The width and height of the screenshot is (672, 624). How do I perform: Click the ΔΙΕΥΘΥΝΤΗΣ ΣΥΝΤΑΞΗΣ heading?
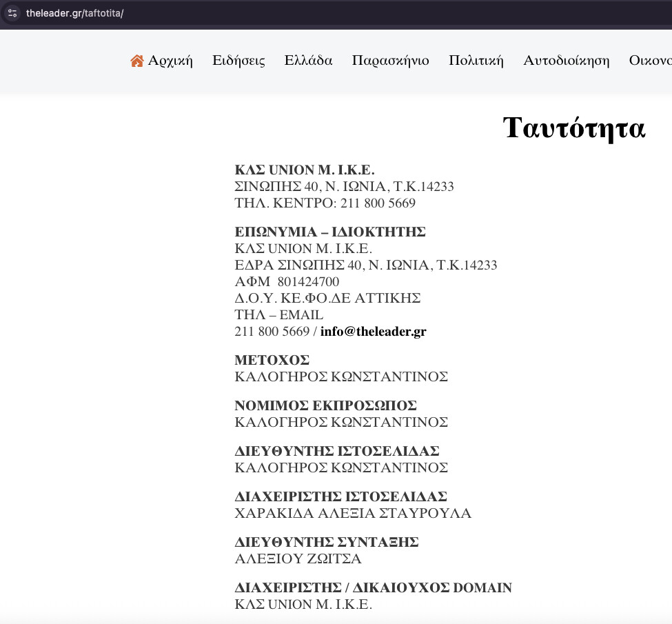click(327, 543)
